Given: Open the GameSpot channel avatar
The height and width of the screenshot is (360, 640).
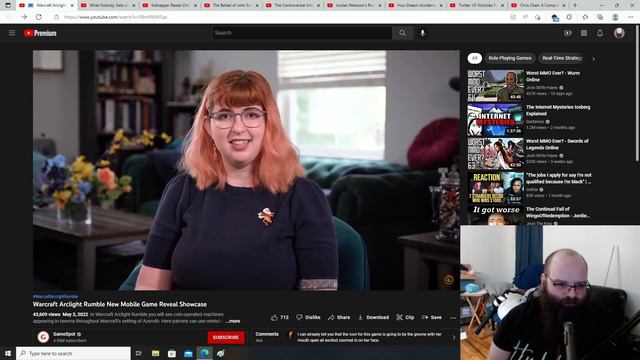Looking at the screenshot, I should click(x=43, y=337).
